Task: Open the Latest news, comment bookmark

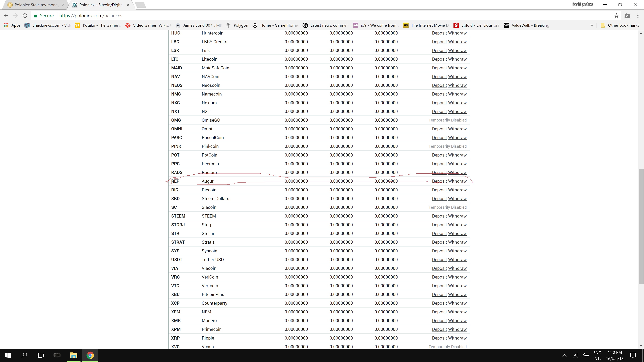Action: pyautogui.click(x=326, y=25)
